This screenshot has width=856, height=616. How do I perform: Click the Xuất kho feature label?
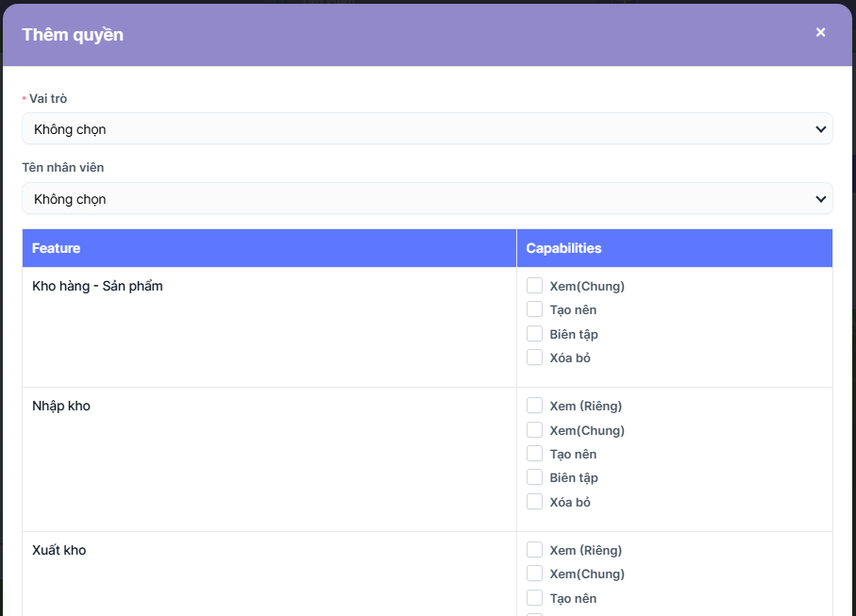click(59, 550)
